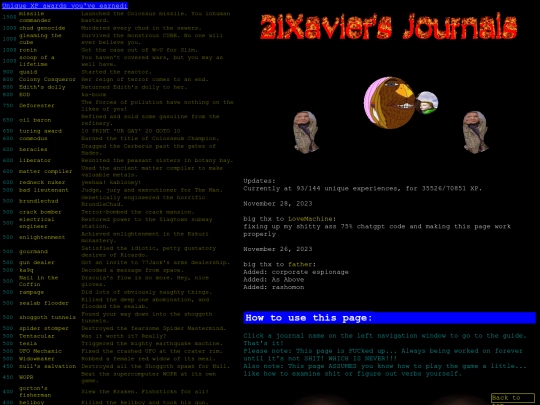Viewport: 540px width, 405px height.
Task: Open the crack bomber journal
Action: [x=40, y=212]
